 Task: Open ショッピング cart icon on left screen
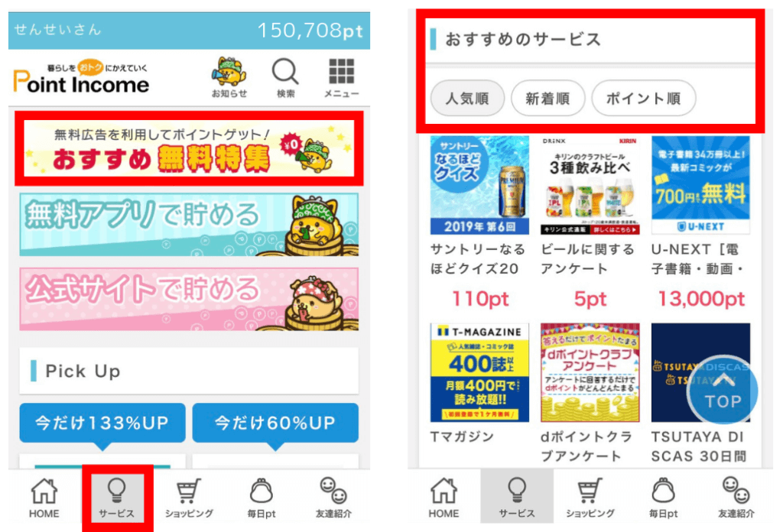(189, 498)
